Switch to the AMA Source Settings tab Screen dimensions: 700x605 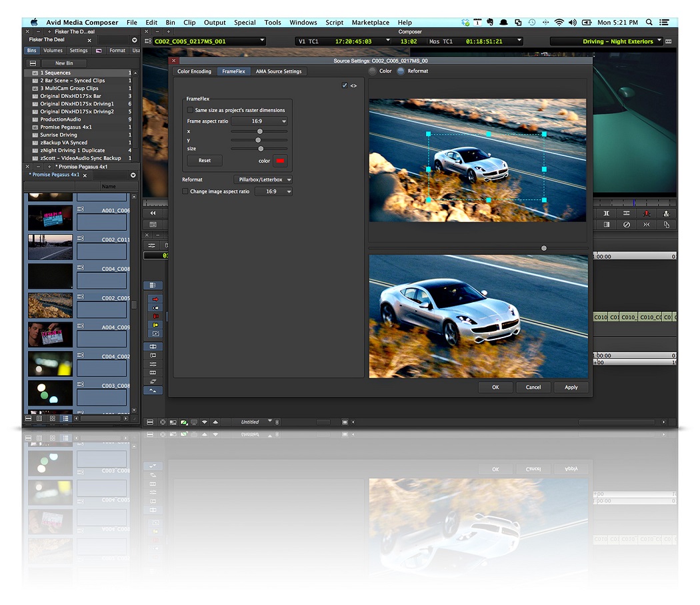[x=279, y=71]
